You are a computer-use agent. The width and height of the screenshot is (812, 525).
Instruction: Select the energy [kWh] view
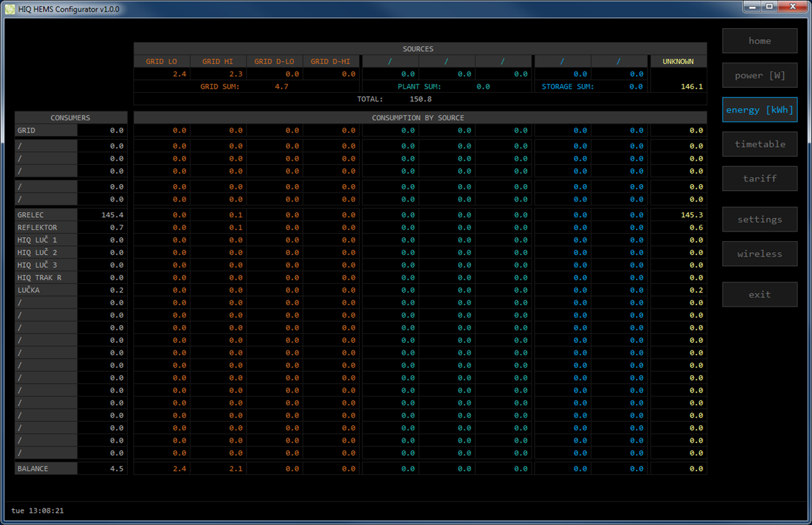point(759,110)
